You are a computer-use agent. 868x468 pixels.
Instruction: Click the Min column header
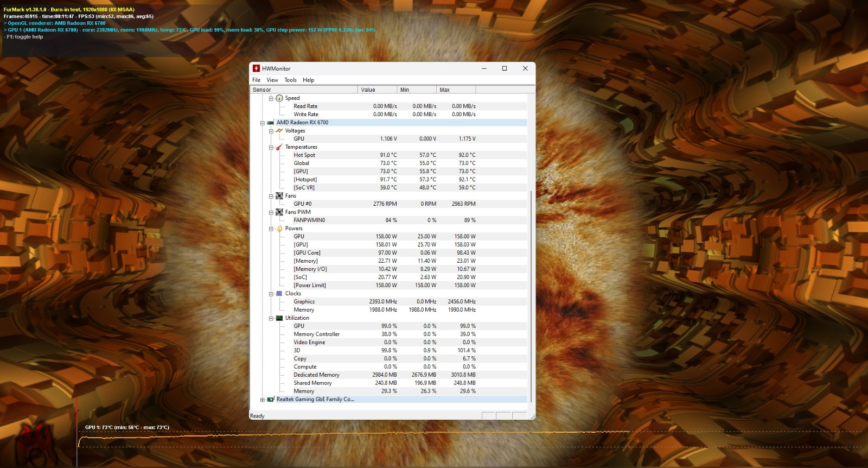(x=417, y=90)
